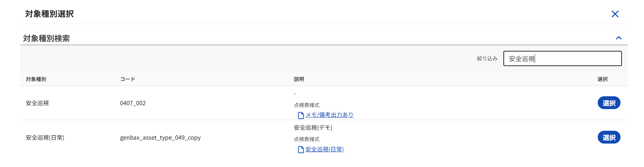Open the 安全巡視(日常) inspection form link

point(324,149)
